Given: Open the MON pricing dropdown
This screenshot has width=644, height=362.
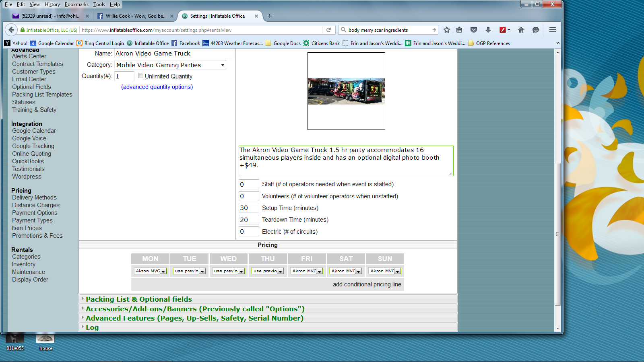Looking at the screenshot, I should click(x=150, y=271).
